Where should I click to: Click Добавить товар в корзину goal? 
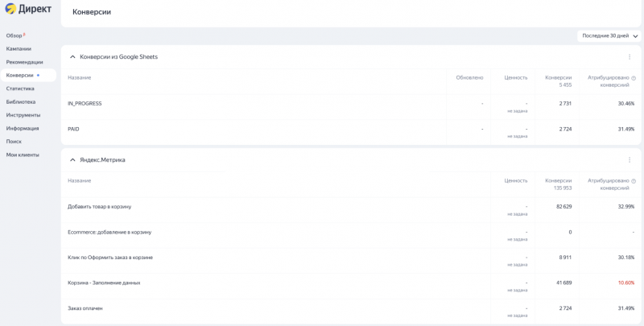99,207
